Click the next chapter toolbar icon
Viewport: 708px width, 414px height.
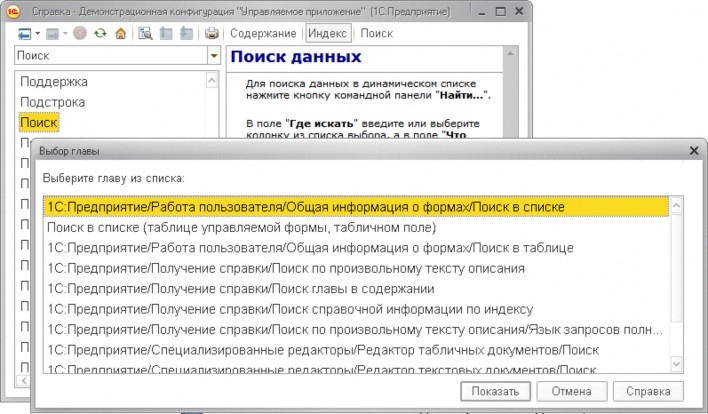click(186, 33)
